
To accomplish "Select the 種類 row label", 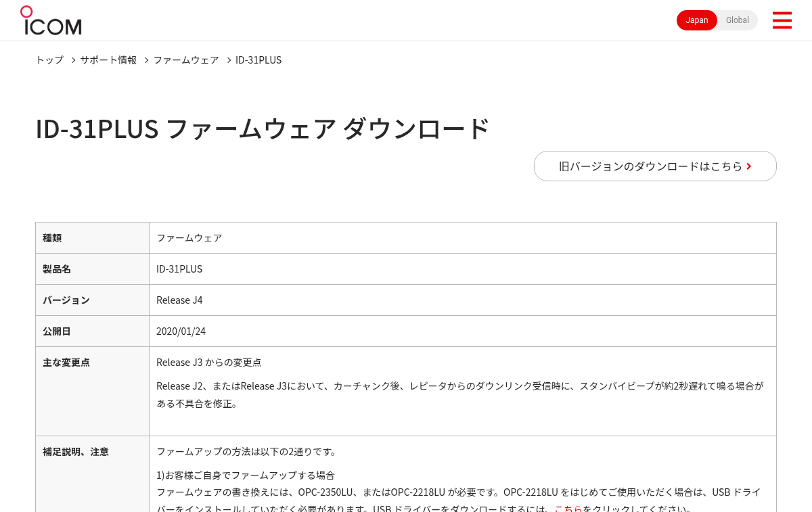I will click(x=52, y=237).
